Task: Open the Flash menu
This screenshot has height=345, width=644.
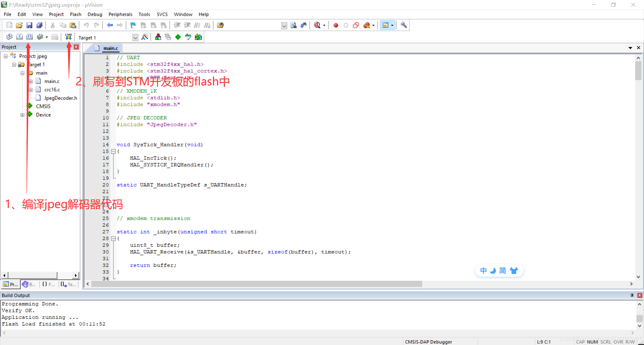Action: tap(75, 14)
